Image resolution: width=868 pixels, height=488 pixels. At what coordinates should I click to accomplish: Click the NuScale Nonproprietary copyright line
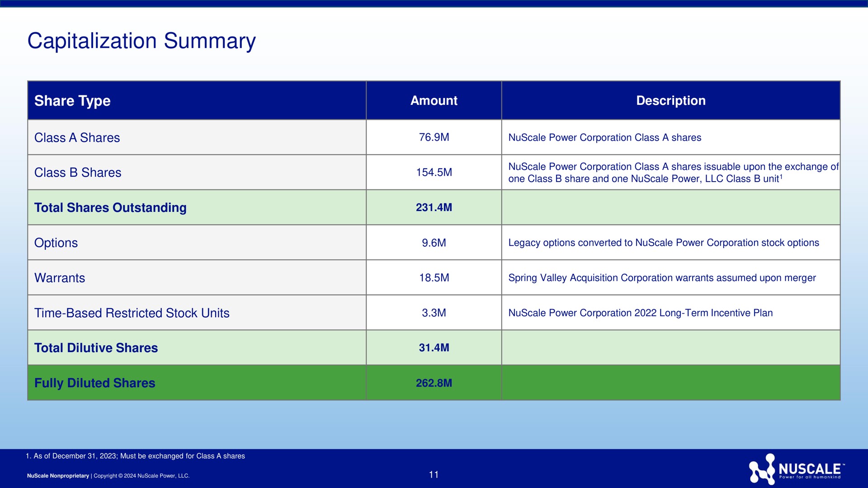108,476
